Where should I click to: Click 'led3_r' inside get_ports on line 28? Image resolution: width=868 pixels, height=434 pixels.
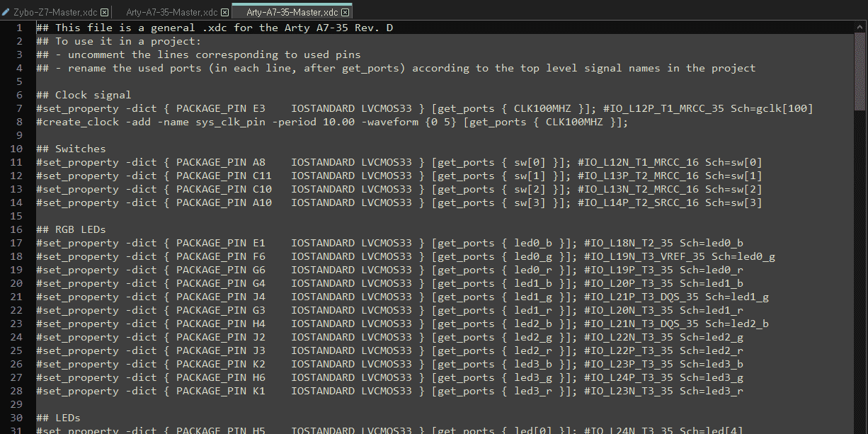click(x=533, y=391)
